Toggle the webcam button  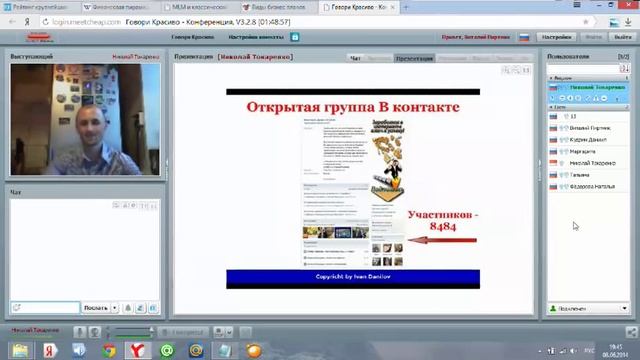click(x=95, y=332)
